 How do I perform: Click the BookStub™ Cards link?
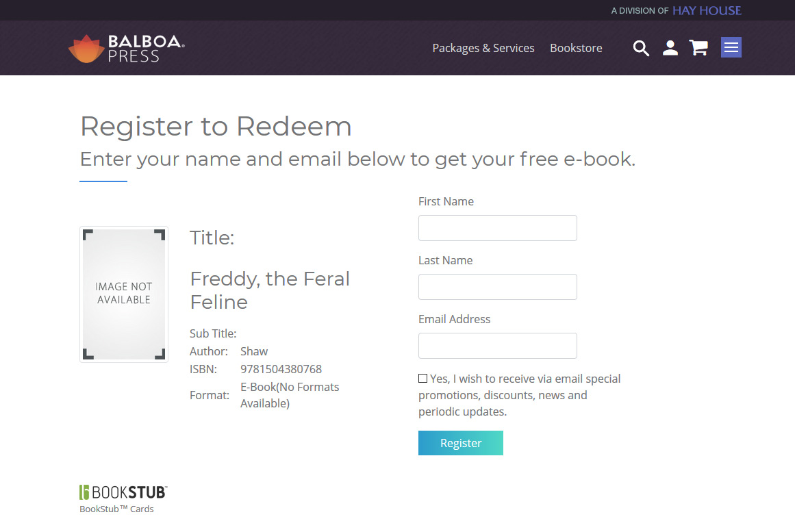pos(116,509)
